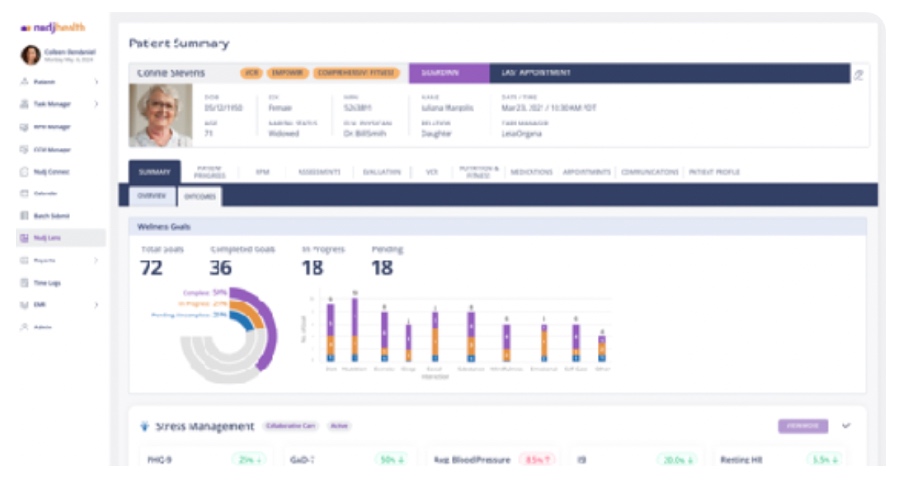Click the Stress Management lightbulb icon
This screenshot has width=900, height=480.
145,426
